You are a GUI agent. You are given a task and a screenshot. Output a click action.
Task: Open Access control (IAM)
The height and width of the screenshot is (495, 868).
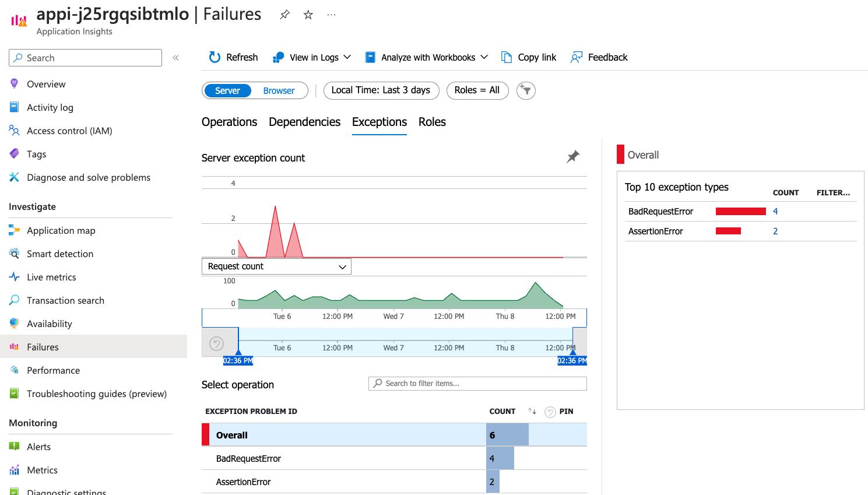point(69,131)
